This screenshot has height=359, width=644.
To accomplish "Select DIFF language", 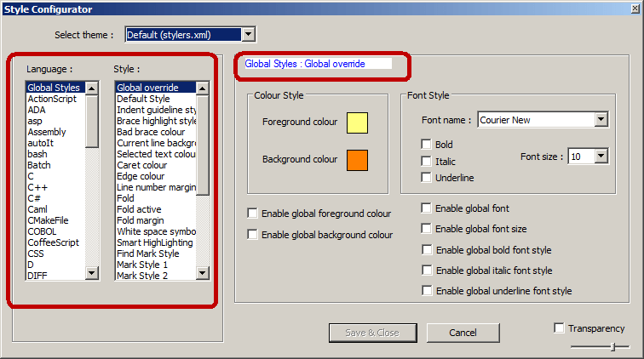I will (55, 276).
